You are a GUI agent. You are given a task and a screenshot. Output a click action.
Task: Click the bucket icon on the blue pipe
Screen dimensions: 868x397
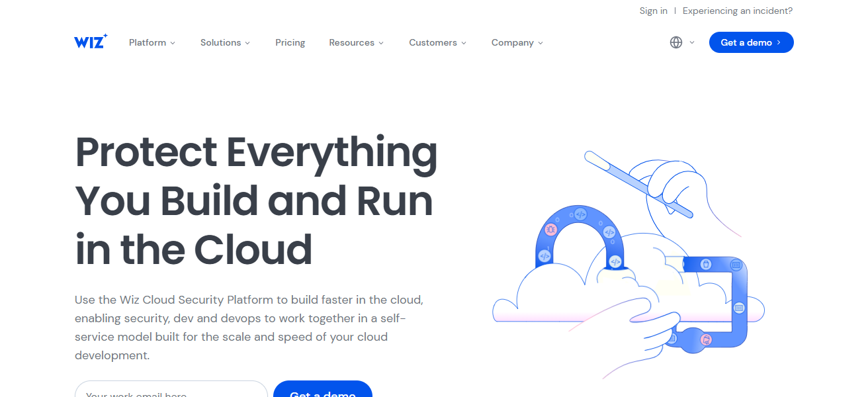(x=706, y=265)
